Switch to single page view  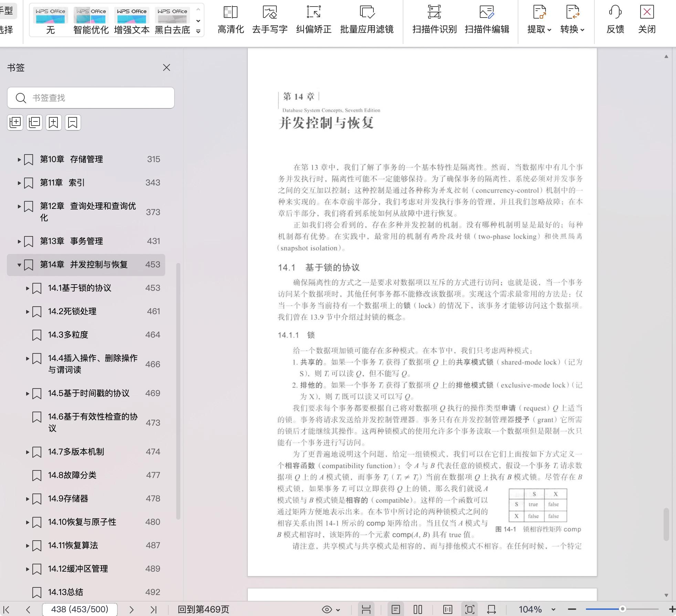point(396,609)
